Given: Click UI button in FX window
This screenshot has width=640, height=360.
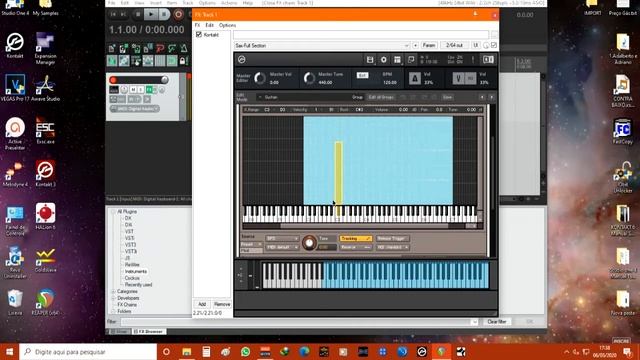Looking at the screenshot, I should [x=476, y=45].
